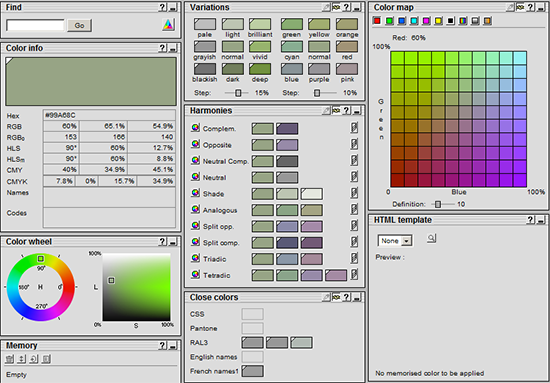Pick the orange tint variation swatch
The height and width of the screenshot is (383, 550).
click(347, 24)
